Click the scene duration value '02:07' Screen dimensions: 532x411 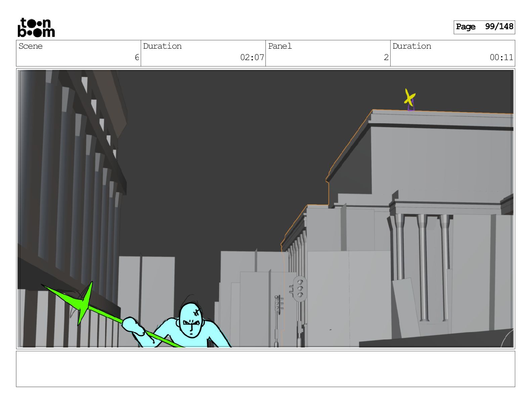pos(252,57)
